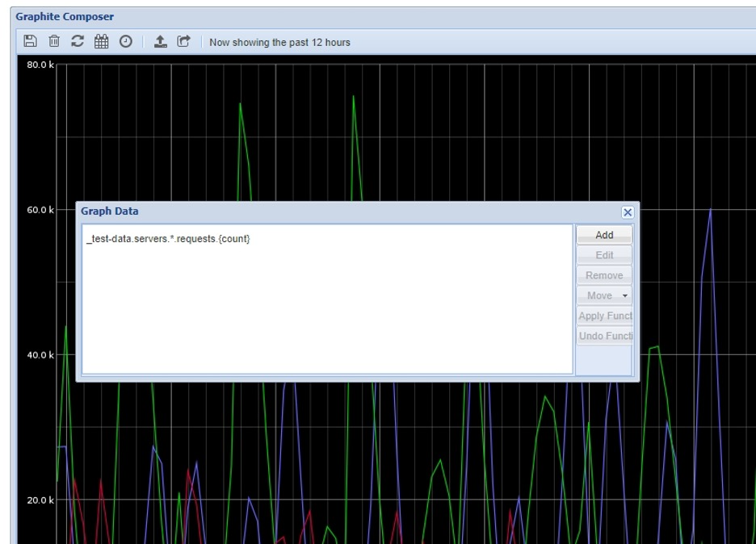756x544 pixels.
Task: Open the calendar date range picker
Action: tap(102, 41)
